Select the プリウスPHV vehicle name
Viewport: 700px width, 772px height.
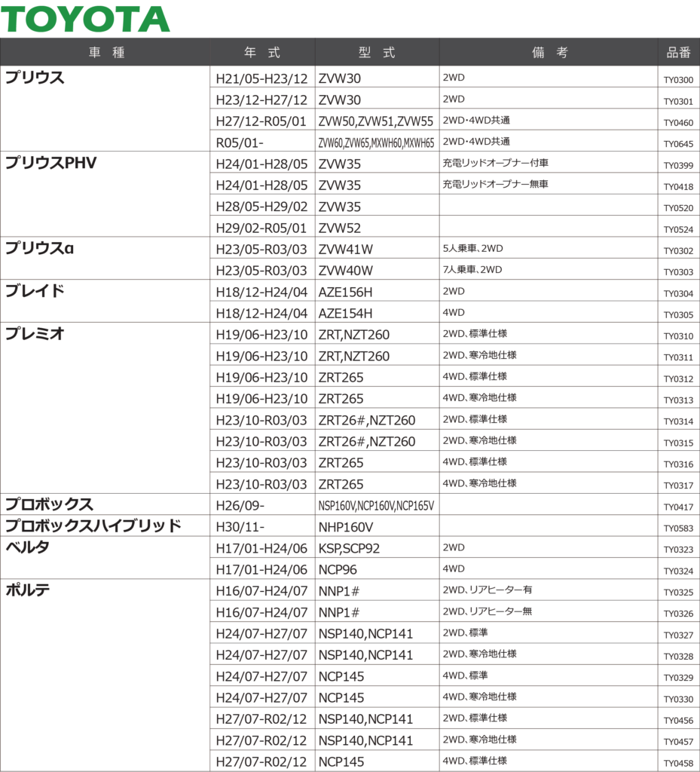tap(51, 163)
